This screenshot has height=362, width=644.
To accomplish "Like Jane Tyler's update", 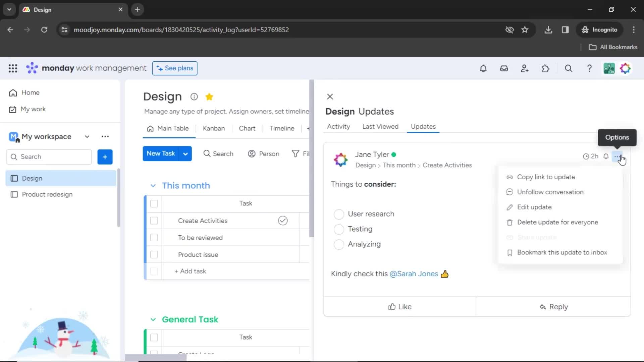I will click(x=400, y=307).
